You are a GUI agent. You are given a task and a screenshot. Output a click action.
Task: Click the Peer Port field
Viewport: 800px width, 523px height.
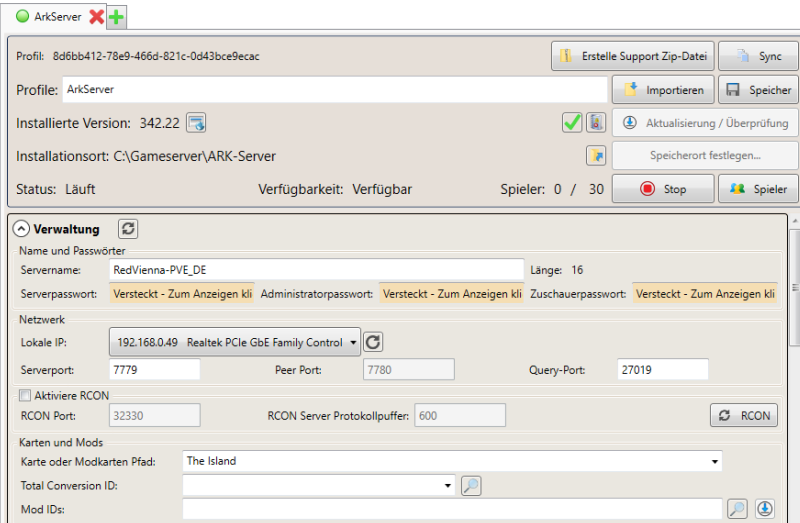point(409,369)
